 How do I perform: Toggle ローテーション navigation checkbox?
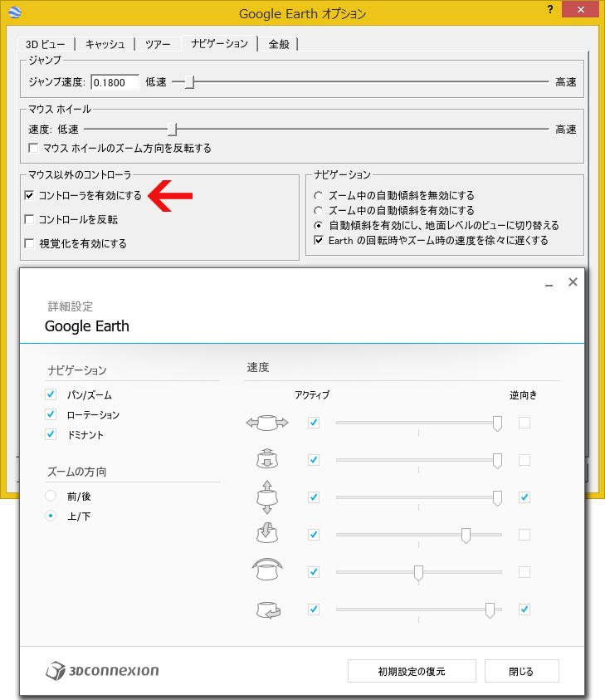tap(51, 414)
